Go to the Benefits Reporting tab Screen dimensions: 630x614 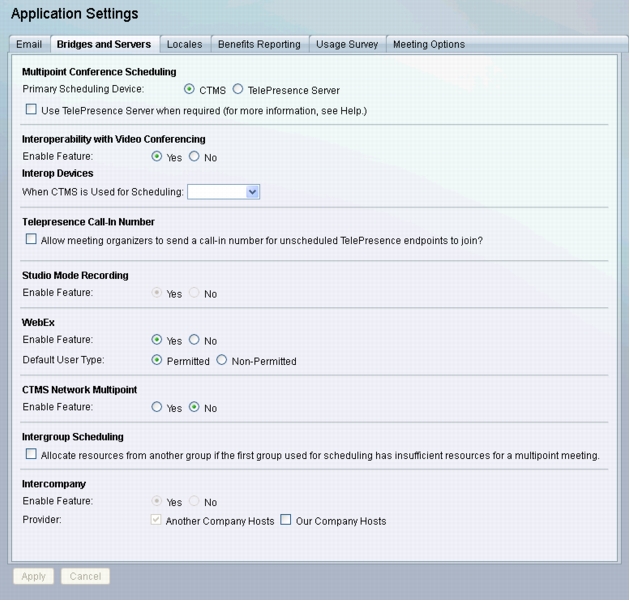[x=259, y=44]
